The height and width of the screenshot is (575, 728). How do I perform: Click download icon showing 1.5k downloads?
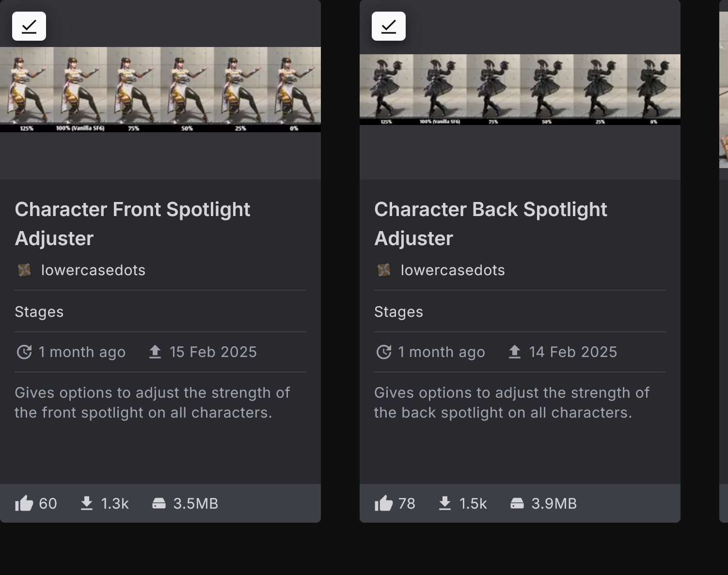(x=445, y=504)
